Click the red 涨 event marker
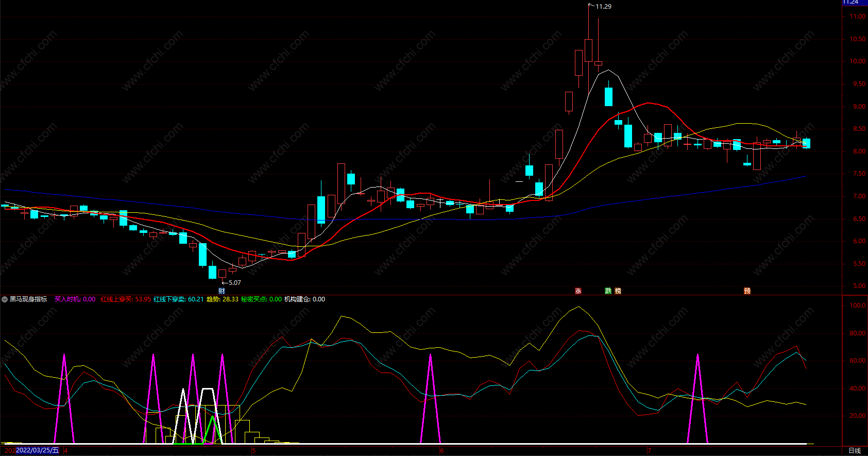This screenshot has height=456, width=868. (x=578, y=291)
